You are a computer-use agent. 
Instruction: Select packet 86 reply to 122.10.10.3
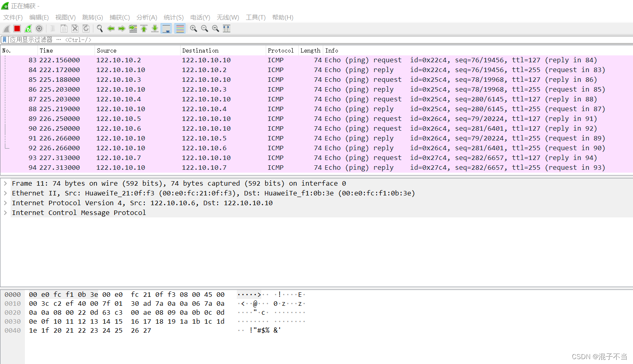click(x=316, y=90)
